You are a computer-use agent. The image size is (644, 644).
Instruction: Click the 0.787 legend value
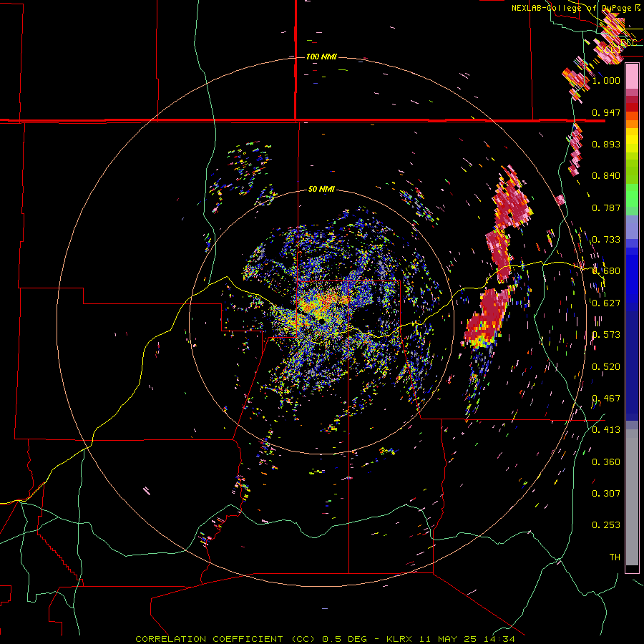(606, 208)
